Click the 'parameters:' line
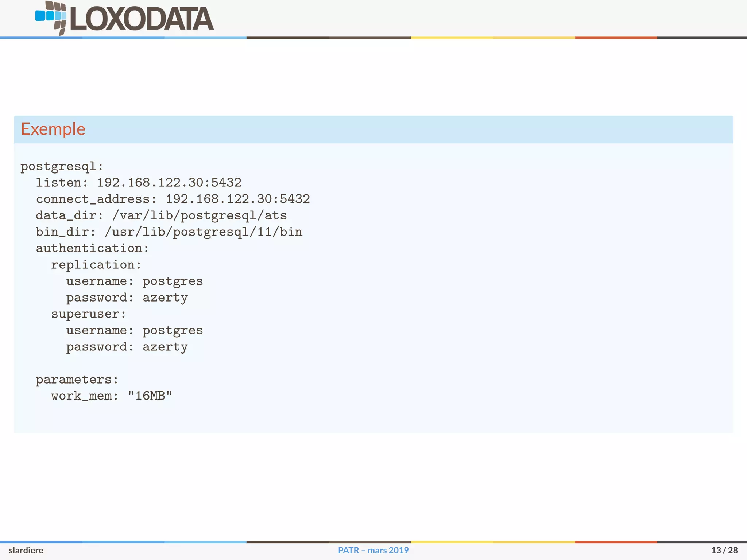The height and width of the screenshot is (560, 747). (77, 380)
